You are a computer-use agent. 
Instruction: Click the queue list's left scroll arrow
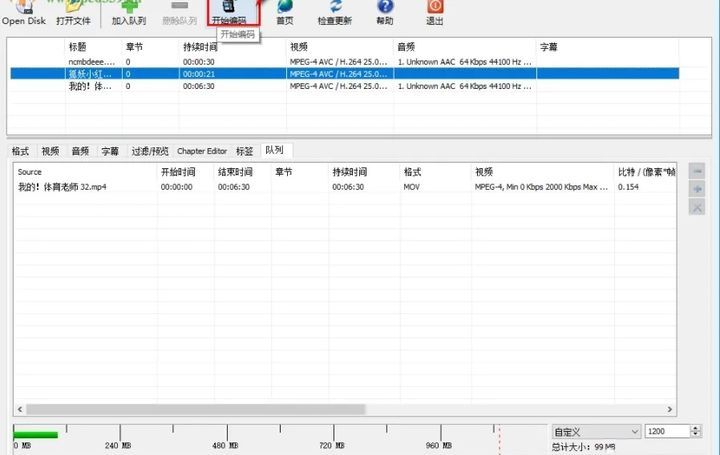pos(20,409)
